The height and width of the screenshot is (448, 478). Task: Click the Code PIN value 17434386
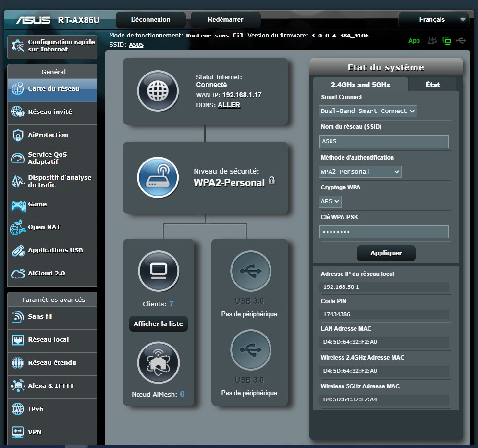(337, 314)
